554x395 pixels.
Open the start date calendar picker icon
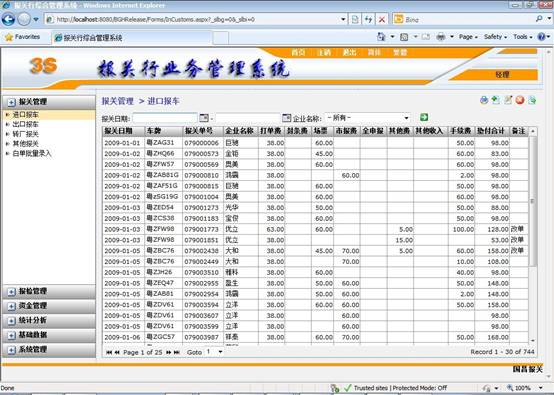[x=204, y=118]
